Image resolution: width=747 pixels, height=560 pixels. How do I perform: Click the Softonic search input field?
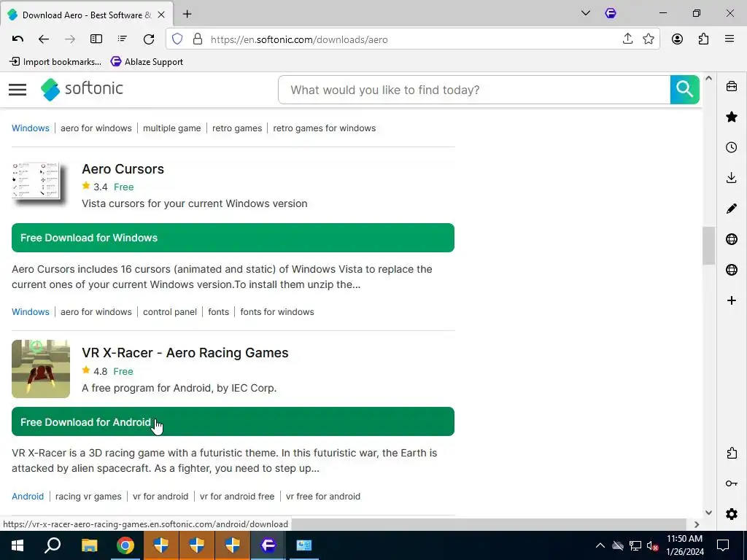pos(474,90)
